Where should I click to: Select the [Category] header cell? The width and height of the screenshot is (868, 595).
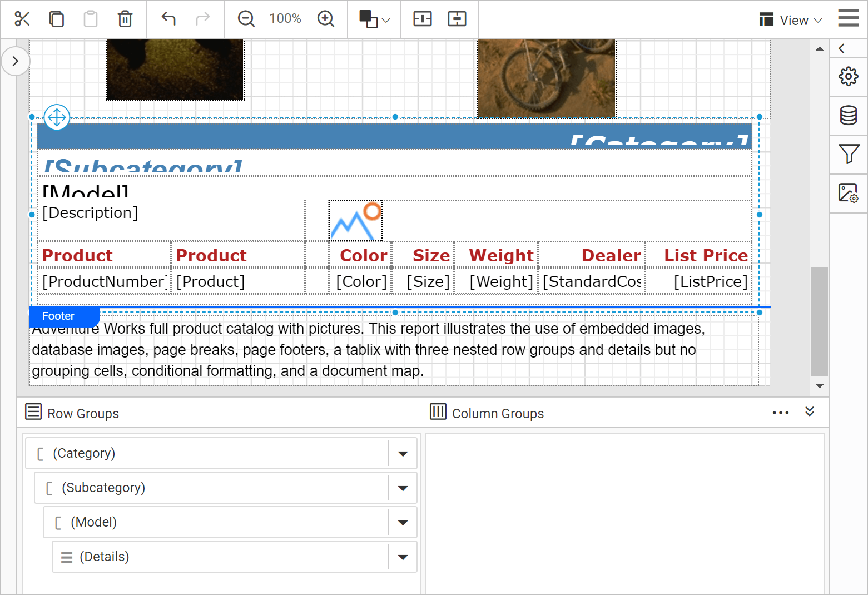[x=395, y=136]
